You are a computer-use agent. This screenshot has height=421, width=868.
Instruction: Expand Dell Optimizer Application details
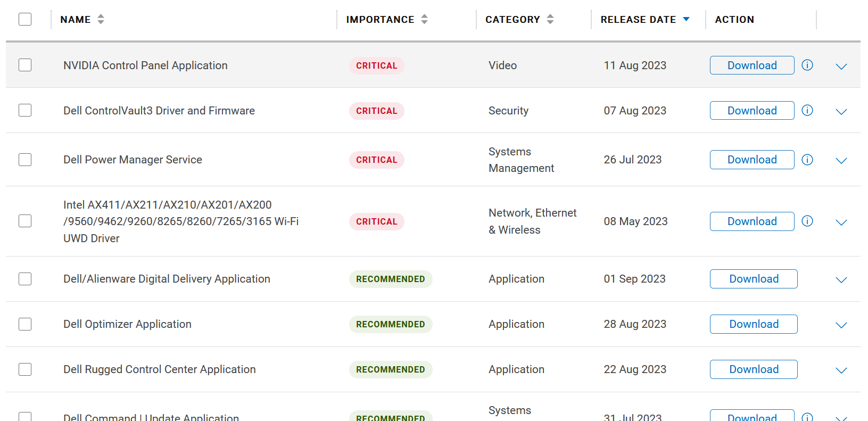pyautogui.click(x=841, y=325)
